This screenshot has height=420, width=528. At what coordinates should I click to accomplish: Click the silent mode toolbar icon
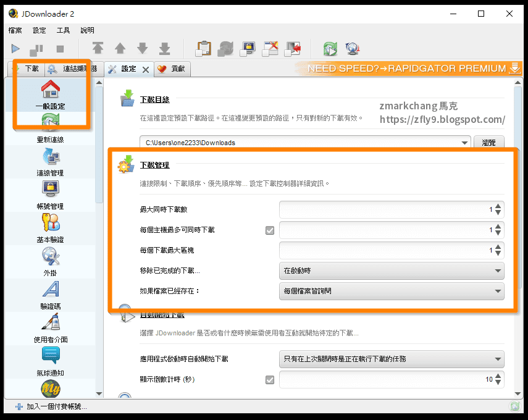pos(270,49)
